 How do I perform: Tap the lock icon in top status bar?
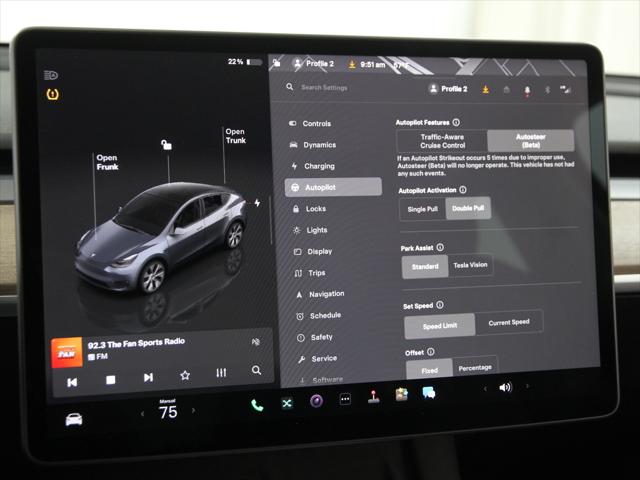pyautogui.click(x=277, y=63)
